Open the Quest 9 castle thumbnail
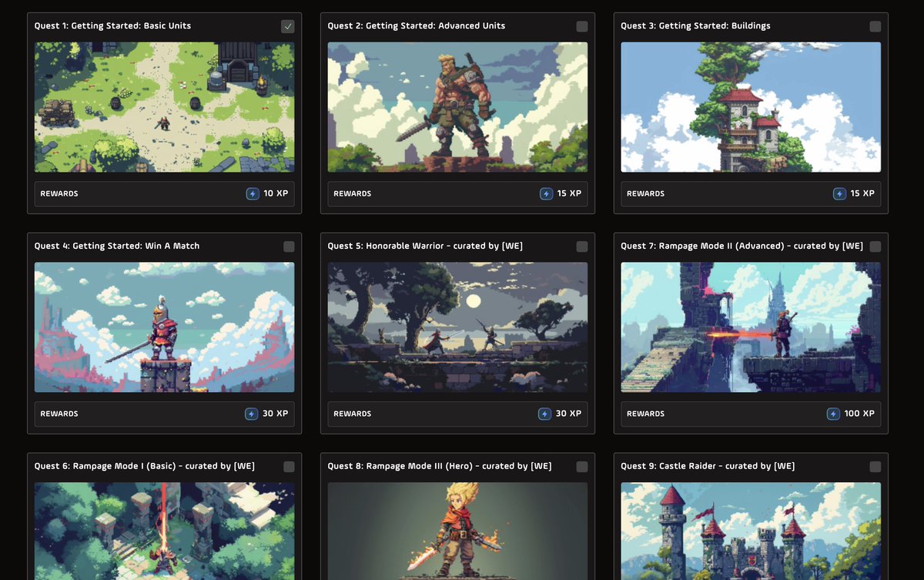This screenshot has width=924, height=580. click(x=751, y=531)
